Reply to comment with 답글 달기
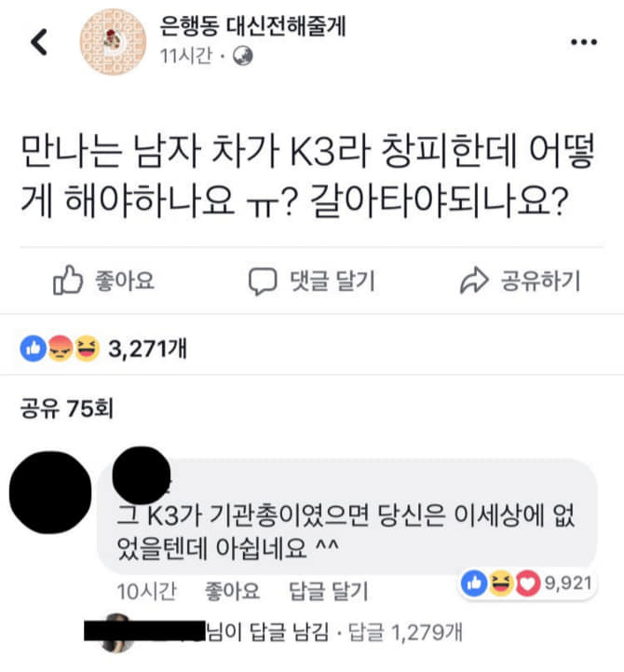 coord(329,592)
